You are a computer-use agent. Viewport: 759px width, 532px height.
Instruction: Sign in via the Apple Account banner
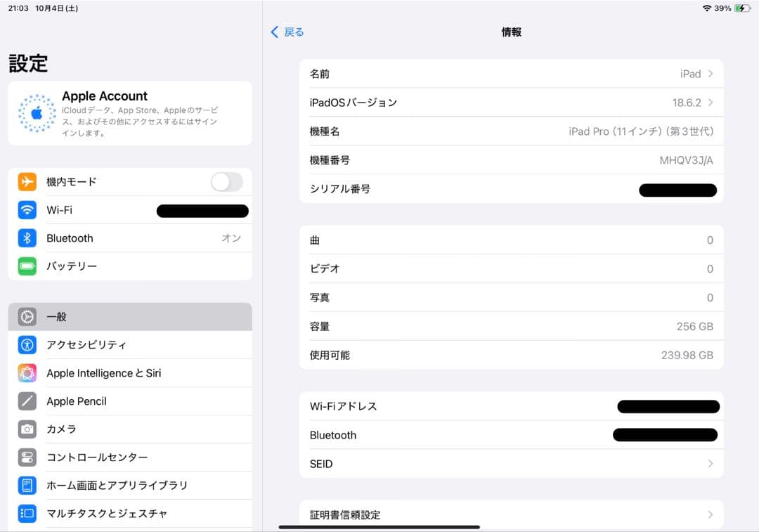click(130, 115)
